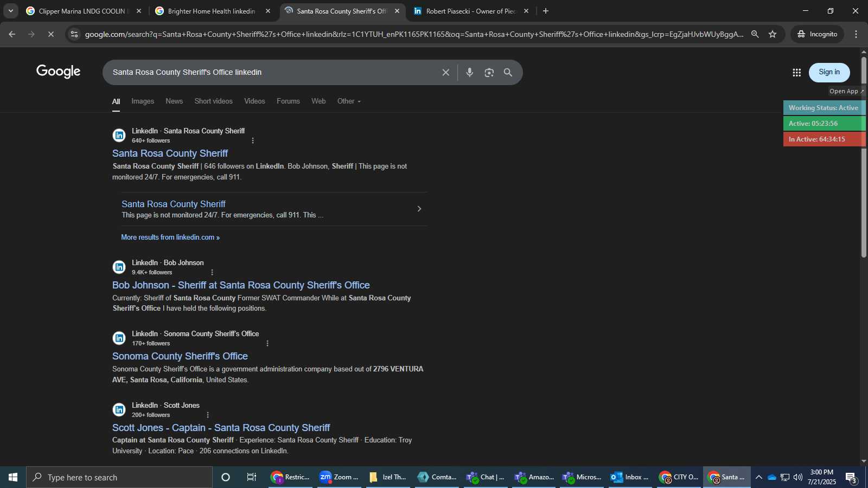868x488 pixels.
Task: Open Windows Start menu
Action: [x=13, y=477]
